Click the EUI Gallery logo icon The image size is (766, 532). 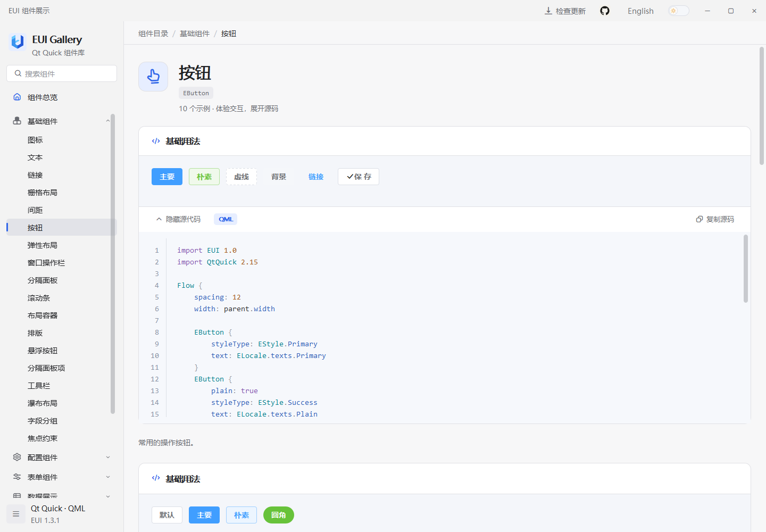pos(18,41)
